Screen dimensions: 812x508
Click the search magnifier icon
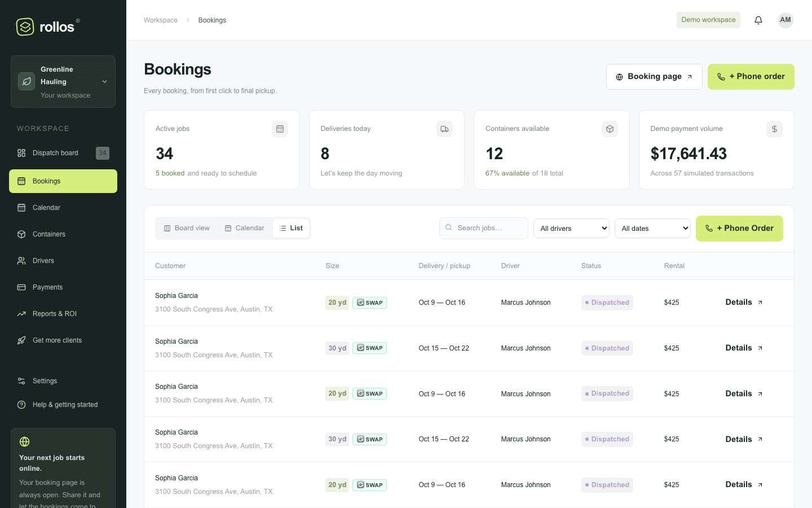449,227
